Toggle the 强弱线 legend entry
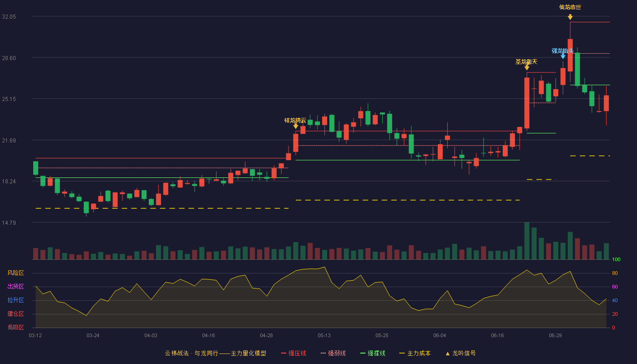Image resolution: width=637 pixels, height=364 pixels. 333,353
